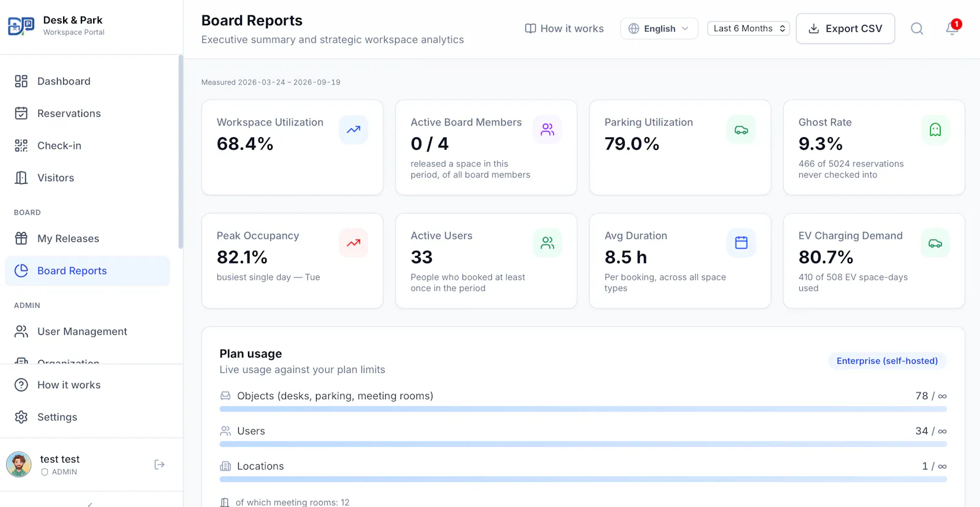Click the Active Board Members people icon

tap(548, 130)
